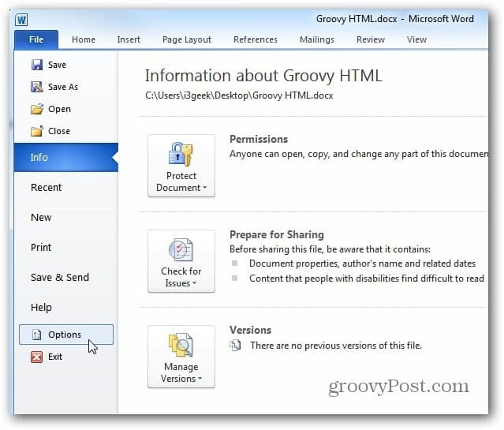Viewport: 504px width, 430px height.
Task: Click the Versions heading
Action: (x=250, y=330)
